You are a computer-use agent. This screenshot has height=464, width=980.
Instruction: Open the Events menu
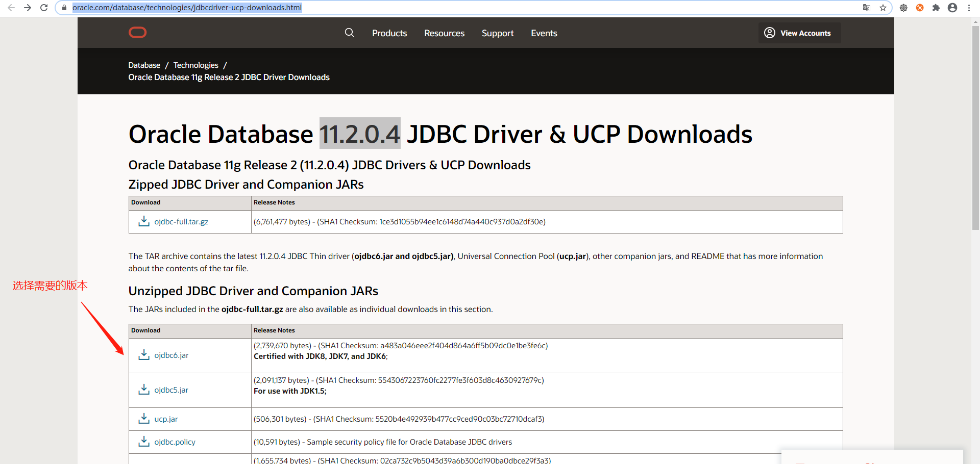coord(544,33)
